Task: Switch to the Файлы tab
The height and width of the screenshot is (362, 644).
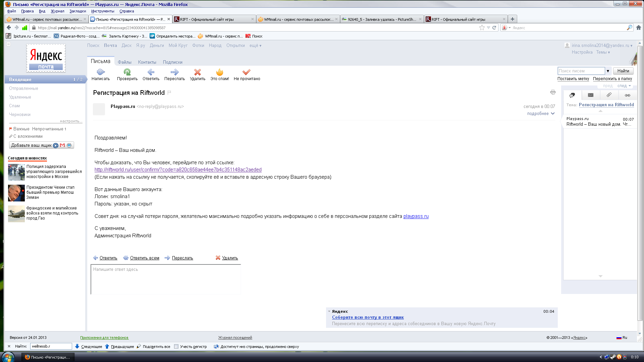Action: (x=124, y=62)
